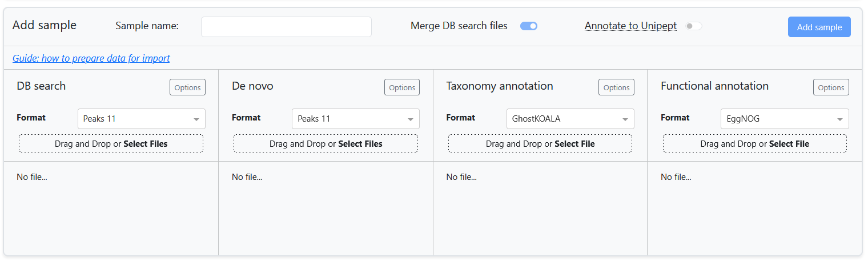Viewport: 868px width, 261px height.
Task: Open DB search Options
Action: coord(187,87)
